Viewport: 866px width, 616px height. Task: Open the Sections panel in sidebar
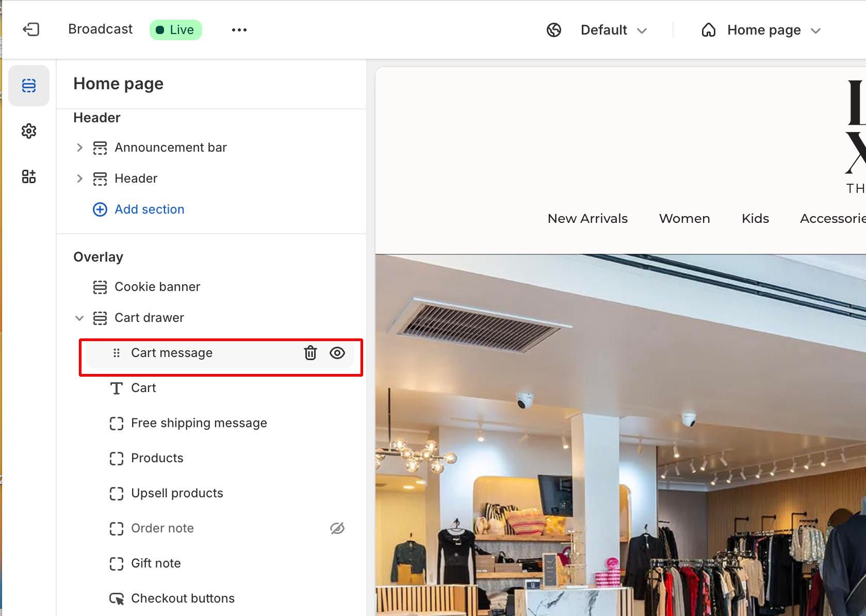click(x=29, y=86)
